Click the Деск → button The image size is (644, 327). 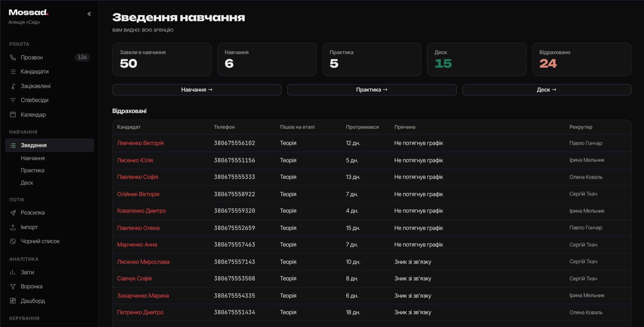pyautogui.click(x=547, y=90)
